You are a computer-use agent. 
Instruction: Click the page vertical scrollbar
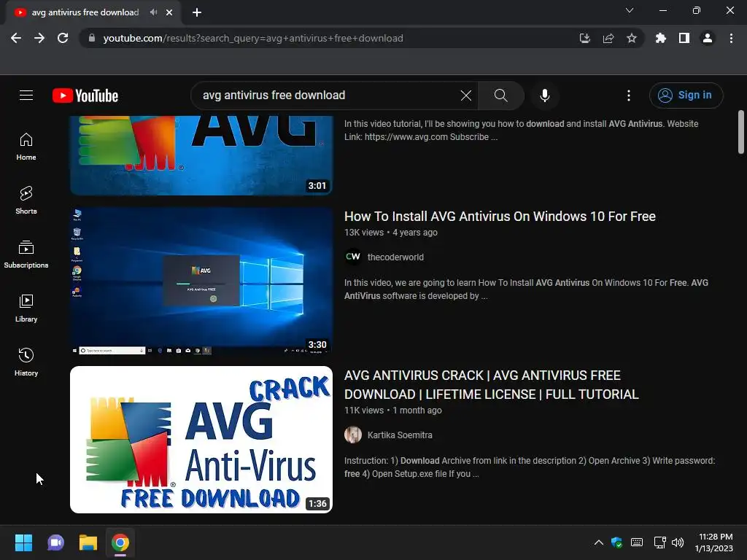click(x=741, y=132)
